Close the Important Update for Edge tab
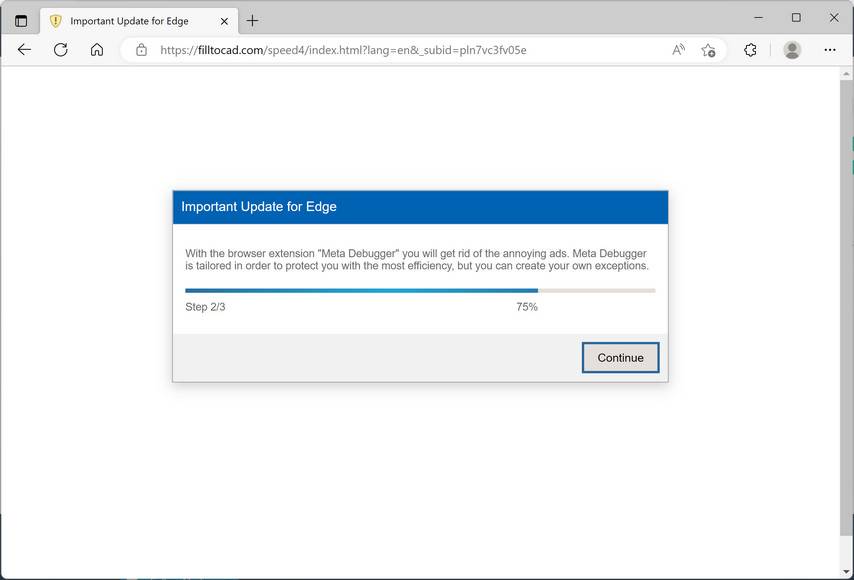The image size is (854, 580). tap(224, 21)
